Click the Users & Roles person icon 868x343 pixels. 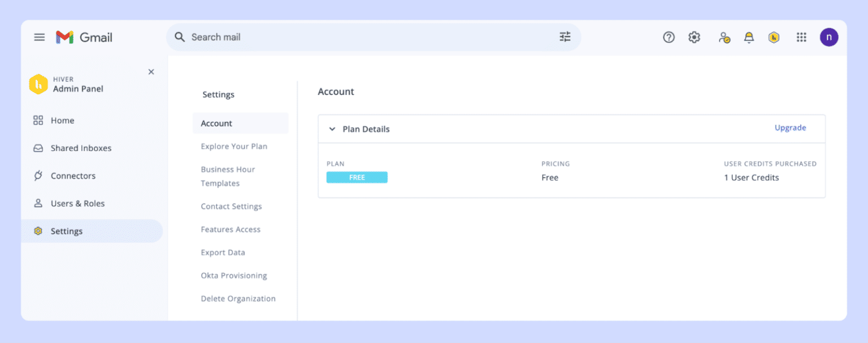[38, 203]
